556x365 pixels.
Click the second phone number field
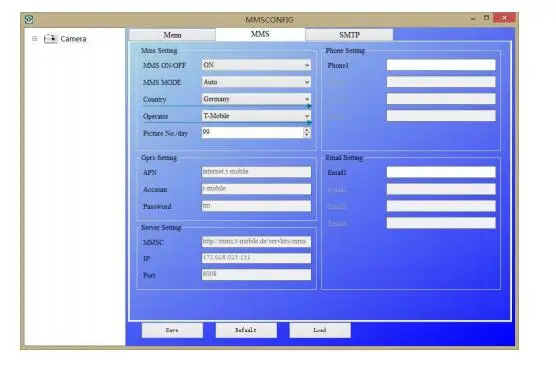coord(441,82)
